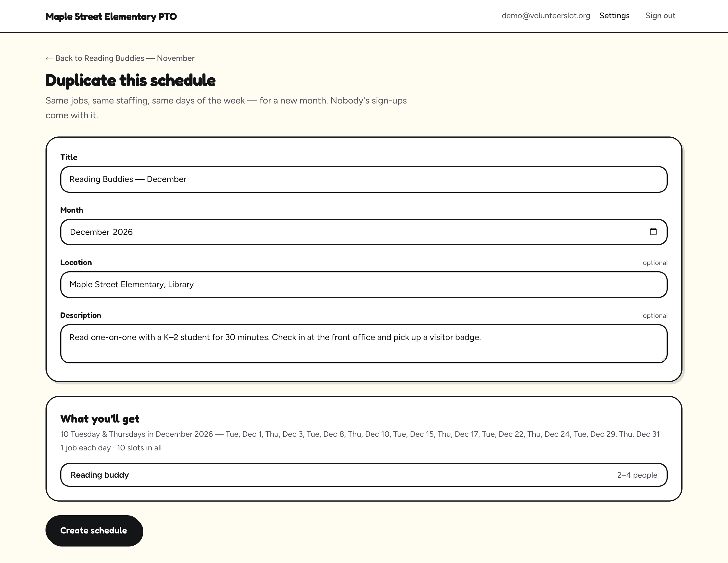This screenshot has width=728, height=563.
Task: Focus the Title input field
Action: [x=364, y=179]
